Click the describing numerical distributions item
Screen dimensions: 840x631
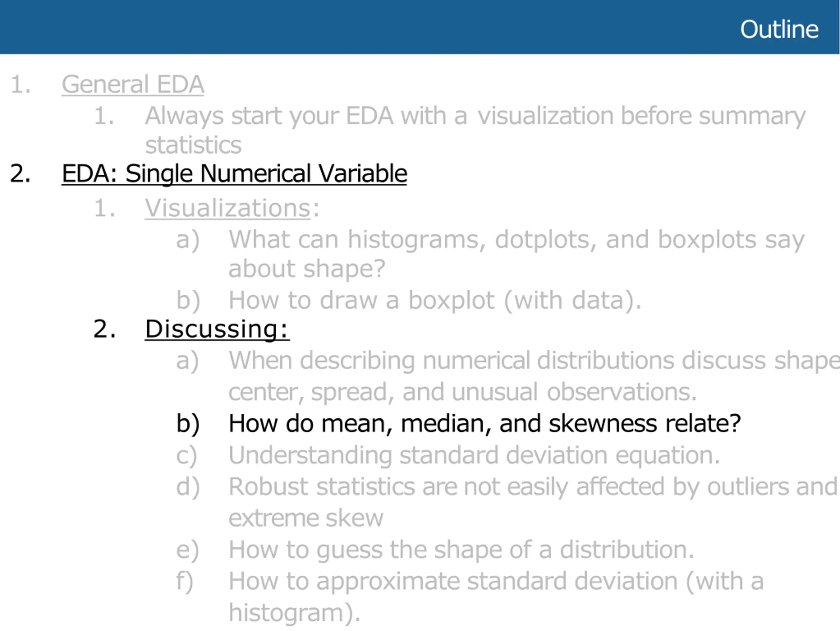click(534, 376)
